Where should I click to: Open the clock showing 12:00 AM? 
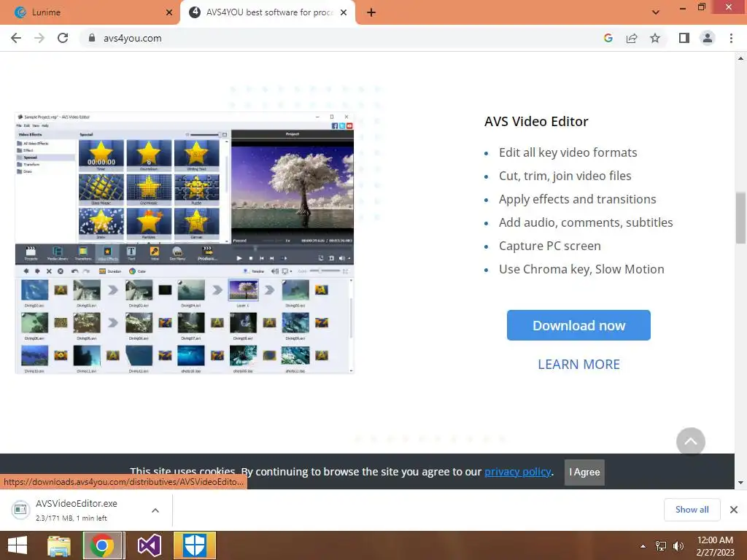tap(715, 545)
